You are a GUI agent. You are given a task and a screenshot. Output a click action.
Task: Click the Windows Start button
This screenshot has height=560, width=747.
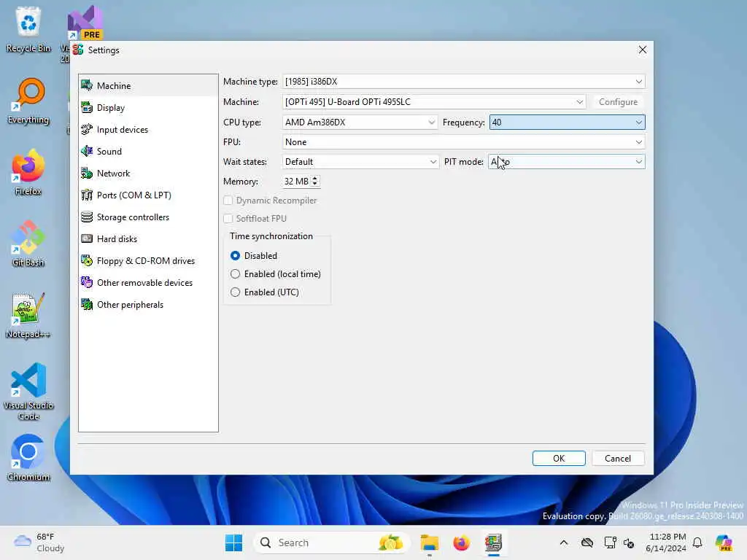click(233, 542)
